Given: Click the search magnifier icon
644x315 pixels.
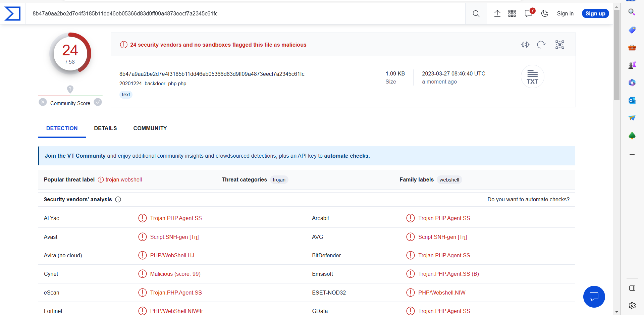Looking at the screenshot, I should pyautogui.click(x=476, y=14).
